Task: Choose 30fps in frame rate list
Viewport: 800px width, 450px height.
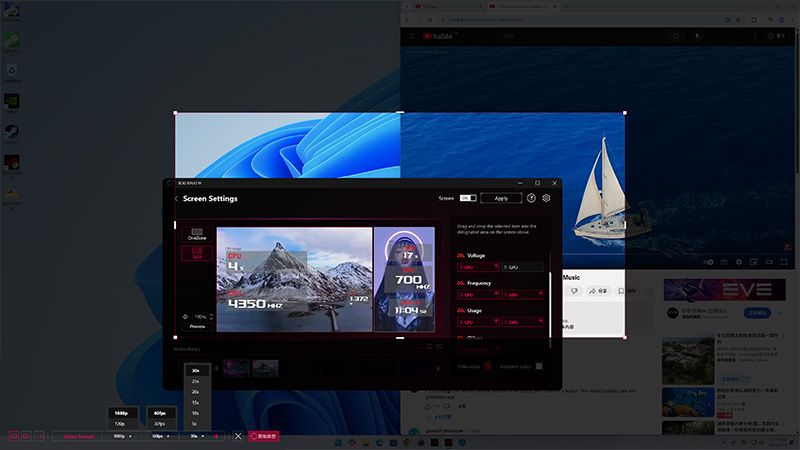Action: tap(160, 424)
